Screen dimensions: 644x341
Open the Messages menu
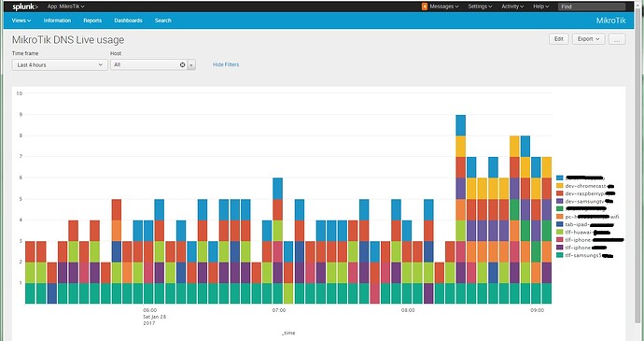[441, 7]
